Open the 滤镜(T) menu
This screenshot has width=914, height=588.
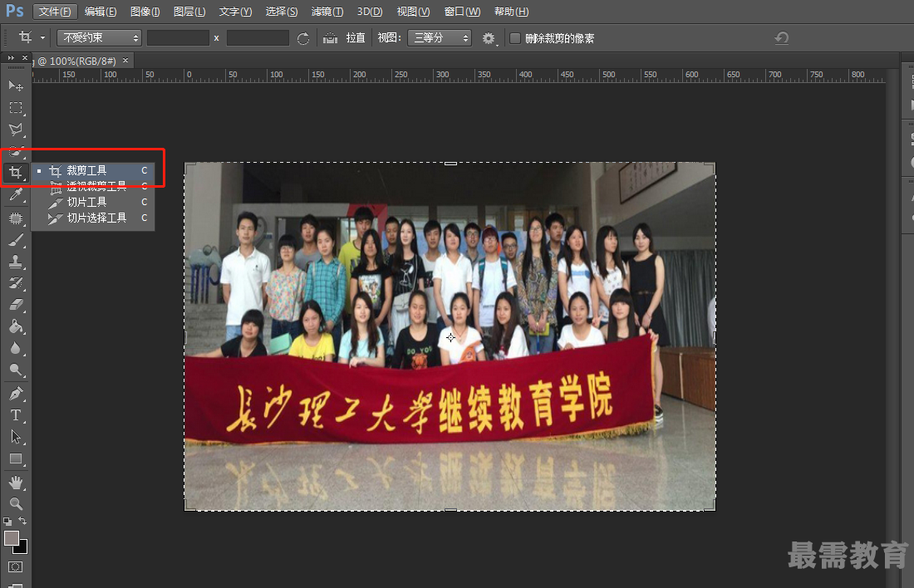click(327, 12)
